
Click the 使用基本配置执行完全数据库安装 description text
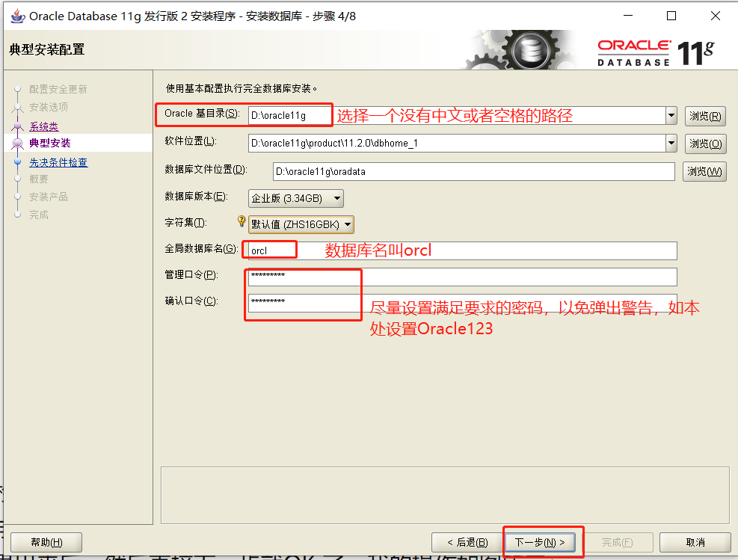242,88
